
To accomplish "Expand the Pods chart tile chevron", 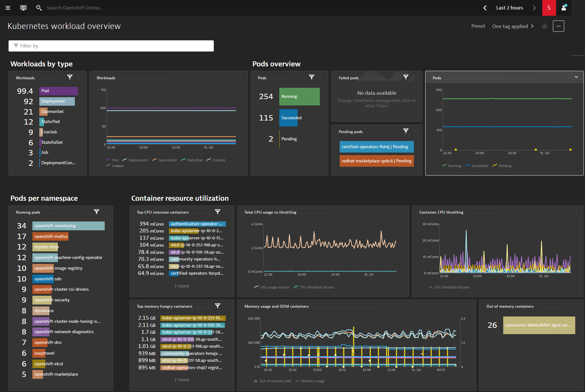I will (x=576, y=77).
